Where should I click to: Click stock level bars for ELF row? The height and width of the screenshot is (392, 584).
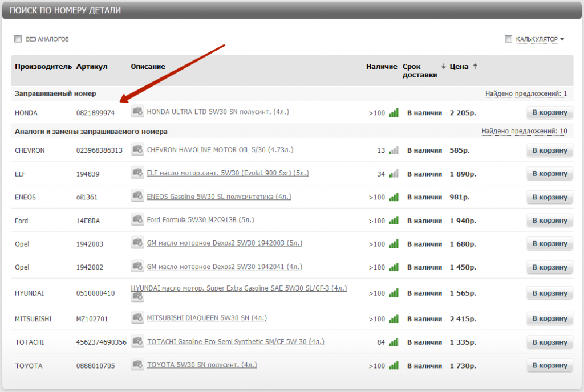[x=394, y=174]
